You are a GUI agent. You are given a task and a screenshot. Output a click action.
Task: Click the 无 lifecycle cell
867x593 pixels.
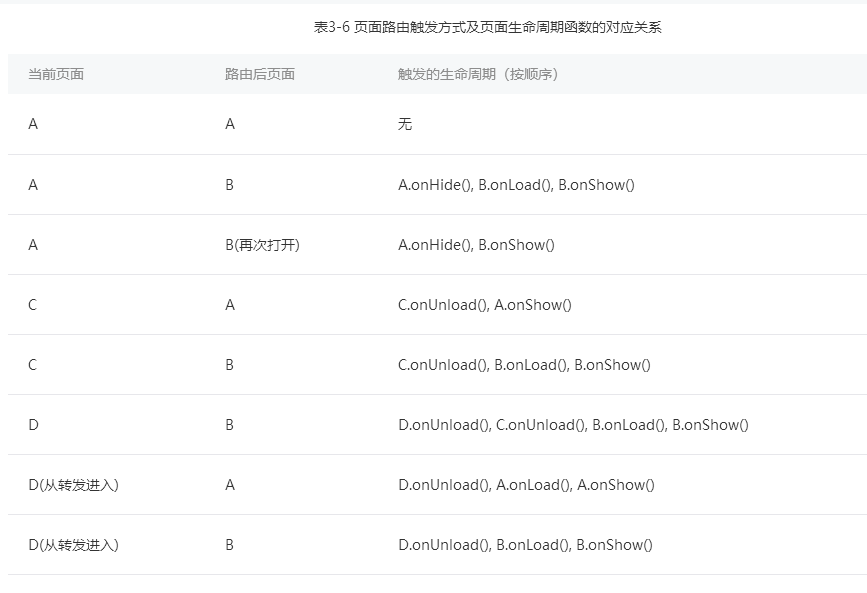coord(405,124)
